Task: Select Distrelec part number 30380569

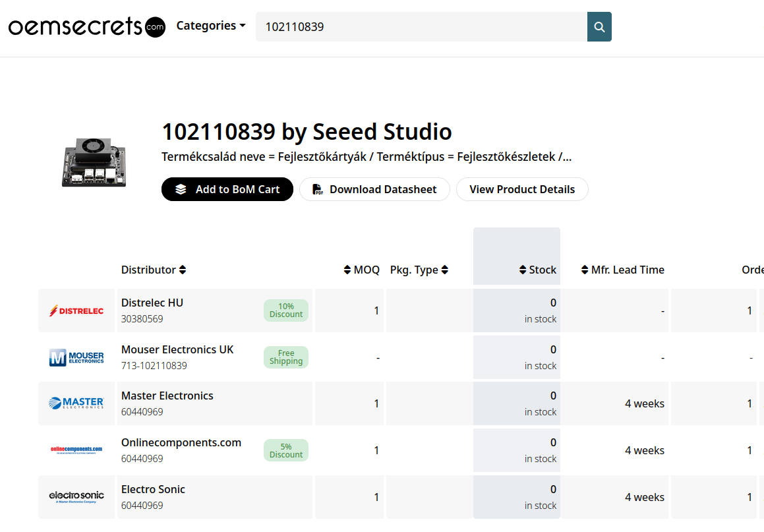Action: (x=142, y=318)
